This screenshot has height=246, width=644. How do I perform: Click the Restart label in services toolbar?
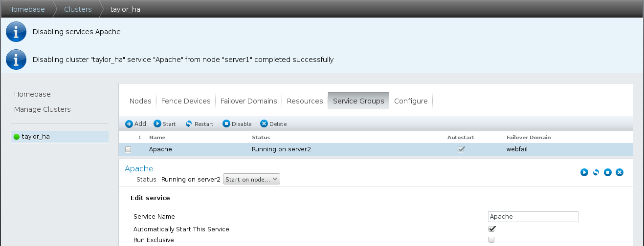click(204, 124)
